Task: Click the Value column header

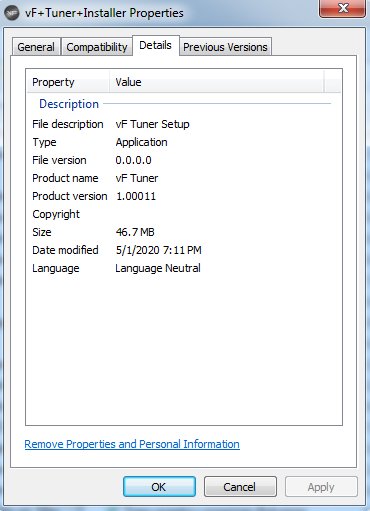Action: [x=217, y=82]
